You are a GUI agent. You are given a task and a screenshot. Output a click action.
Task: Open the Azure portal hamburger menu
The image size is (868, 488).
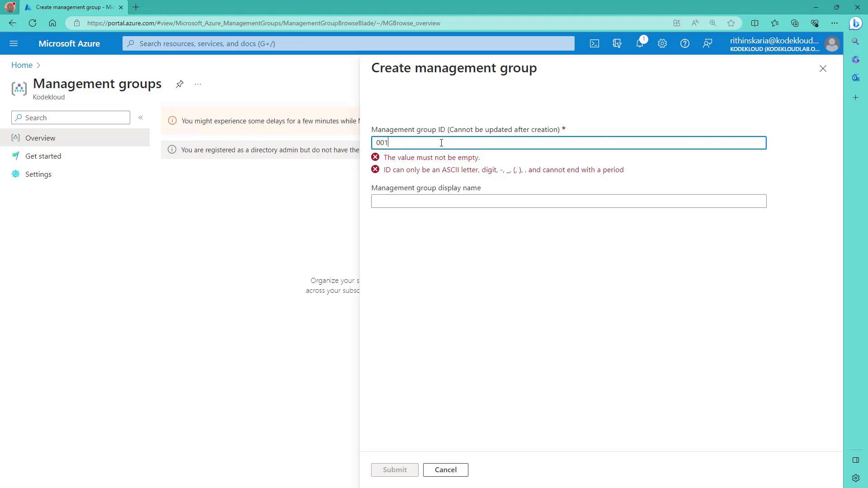tap(14, 43)
